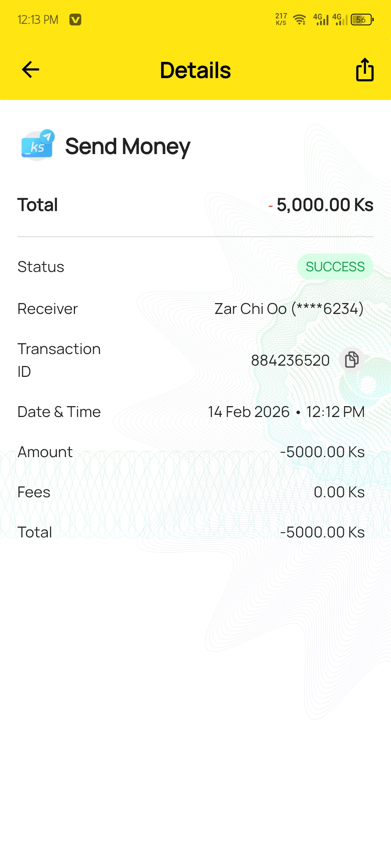Tap the Send Money wallet icon
The image size is (391, 868).
pyautogui.click(x=38, y=145)
